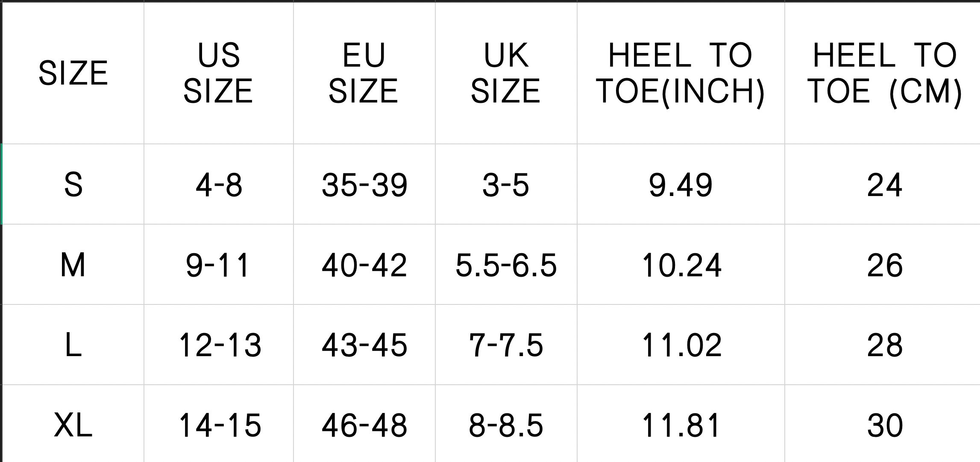Select the 9.49 inch cell
980x462 pixels.
click(681, 185)
